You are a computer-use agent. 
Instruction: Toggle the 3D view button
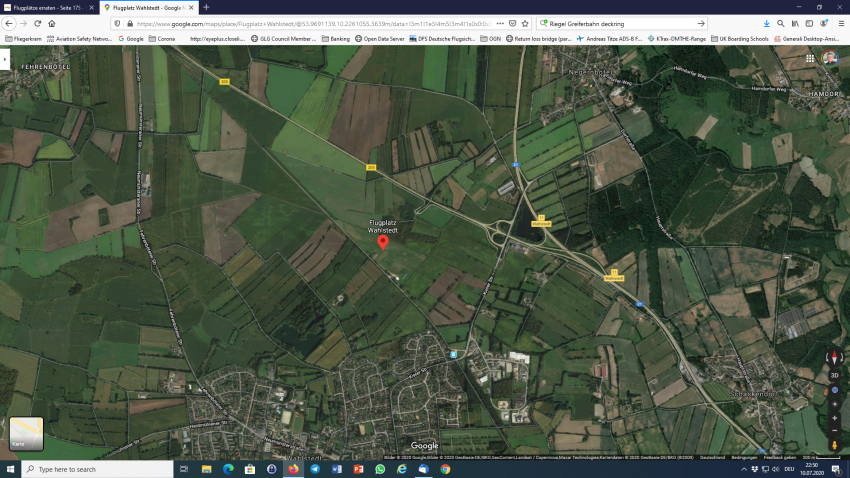pos(834,376)
